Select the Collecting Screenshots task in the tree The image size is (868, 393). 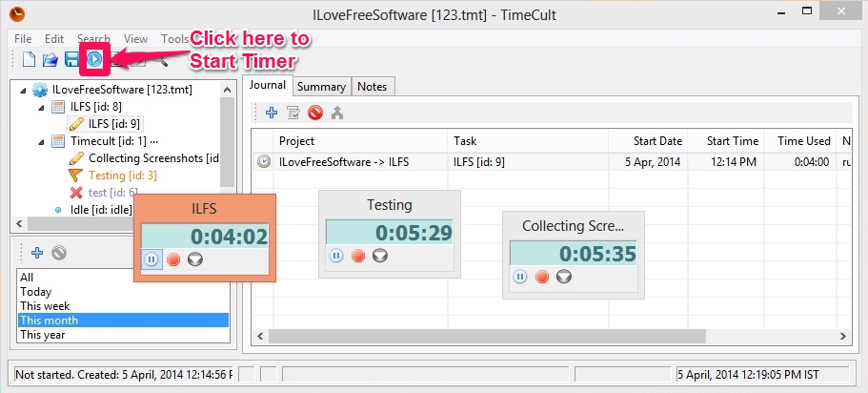(x=154, y=158)
